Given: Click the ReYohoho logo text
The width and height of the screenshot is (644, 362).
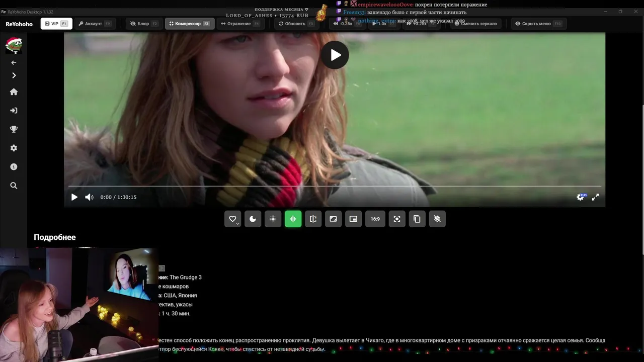Looking at the screenshot, I should point(19,24).
